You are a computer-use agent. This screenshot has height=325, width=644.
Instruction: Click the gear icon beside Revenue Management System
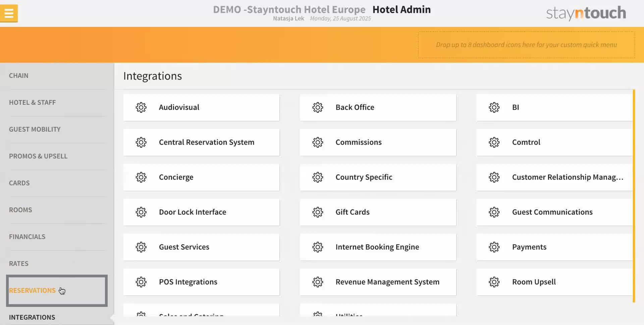point(318,282)
